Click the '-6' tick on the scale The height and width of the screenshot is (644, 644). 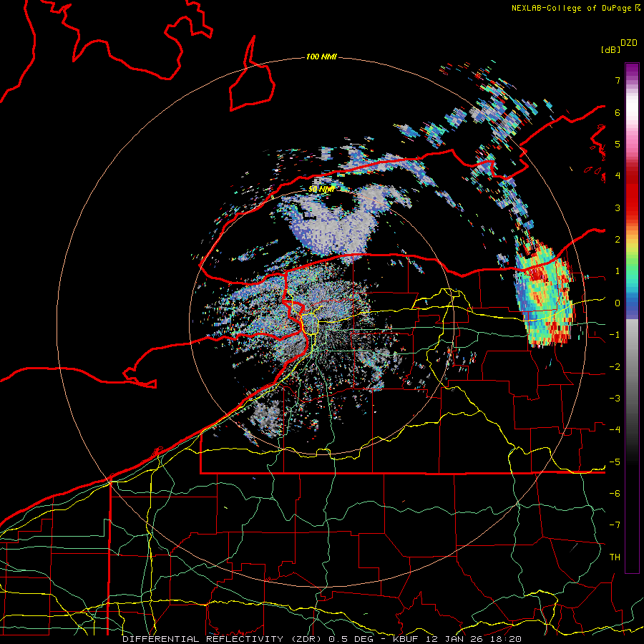pos(615,494)
